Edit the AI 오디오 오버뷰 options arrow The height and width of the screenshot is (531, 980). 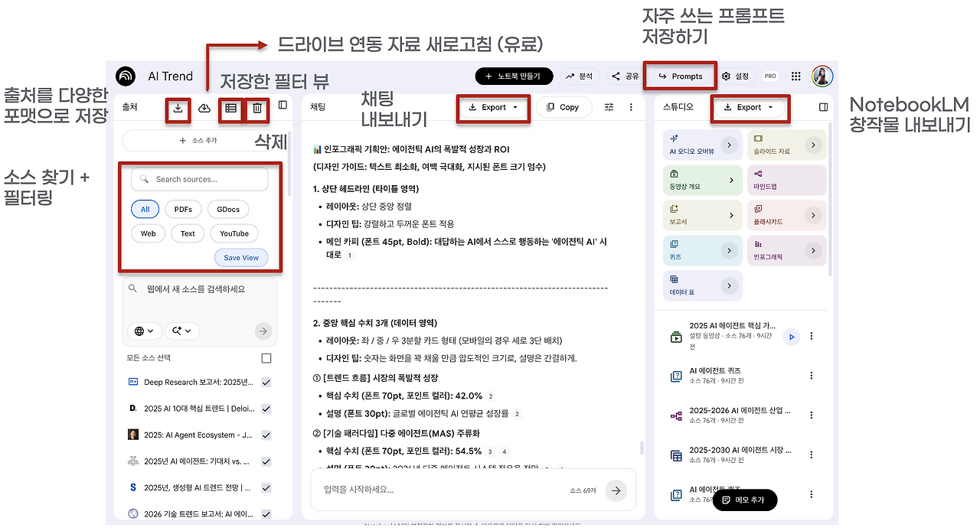(730, 145)
